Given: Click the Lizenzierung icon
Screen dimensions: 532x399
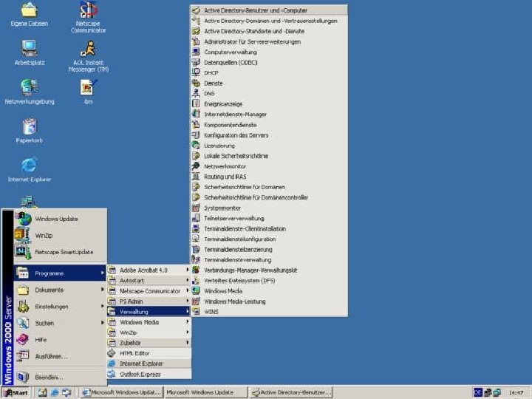Looking at the screenshot, I should click(196, 146).
